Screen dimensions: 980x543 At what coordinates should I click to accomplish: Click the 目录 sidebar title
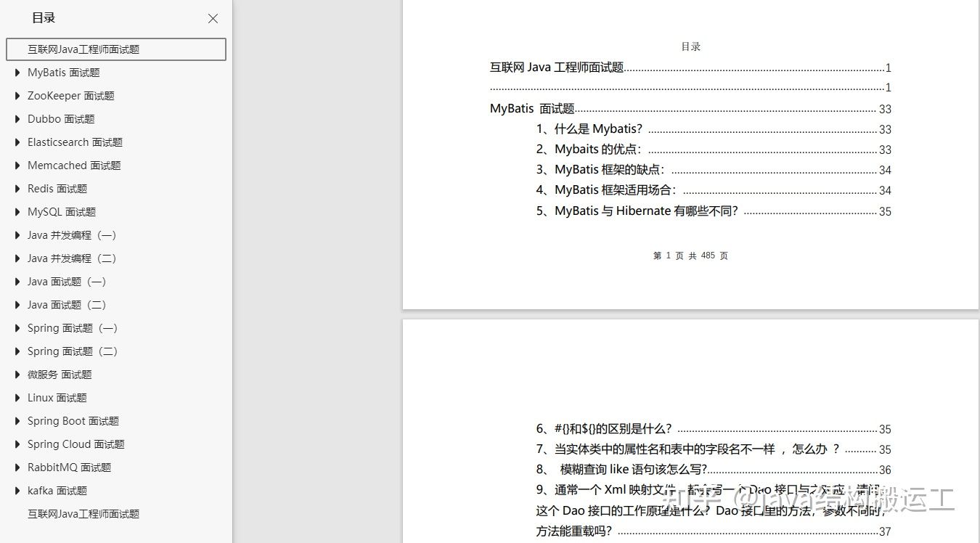click(x=44, y=18)
